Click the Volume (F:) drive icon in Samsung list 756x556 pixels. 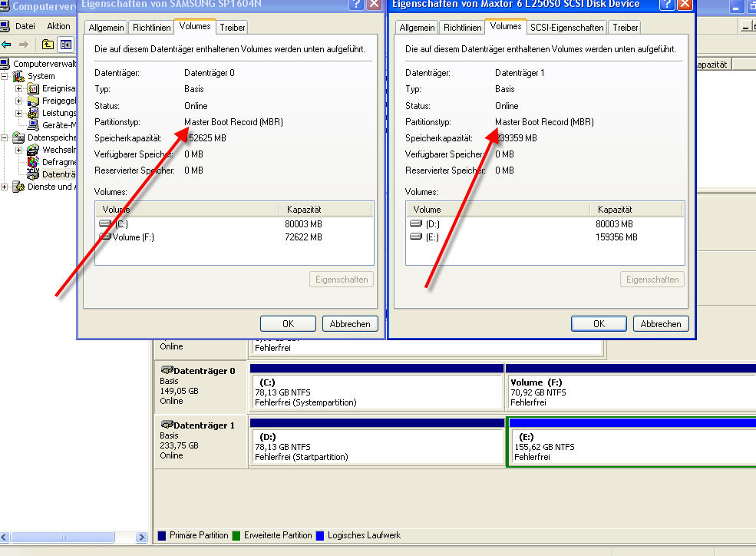coord(105,237)
